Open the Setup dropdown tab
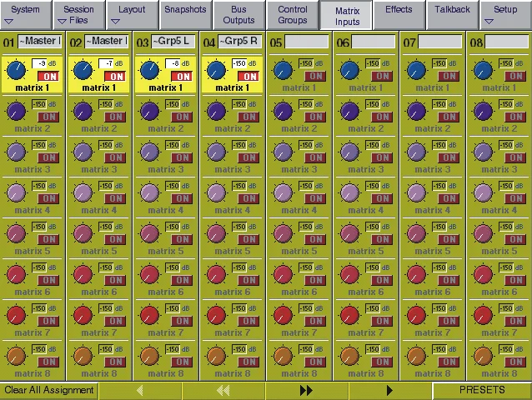 [505, 15]
